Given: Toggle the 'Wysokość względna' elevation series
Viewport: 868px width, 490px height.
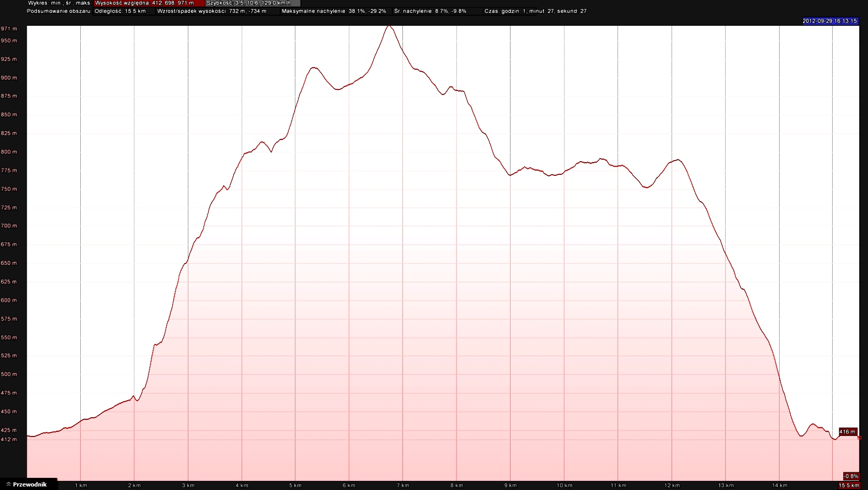Looking at the screenshot, I should (x=145, y=3).
